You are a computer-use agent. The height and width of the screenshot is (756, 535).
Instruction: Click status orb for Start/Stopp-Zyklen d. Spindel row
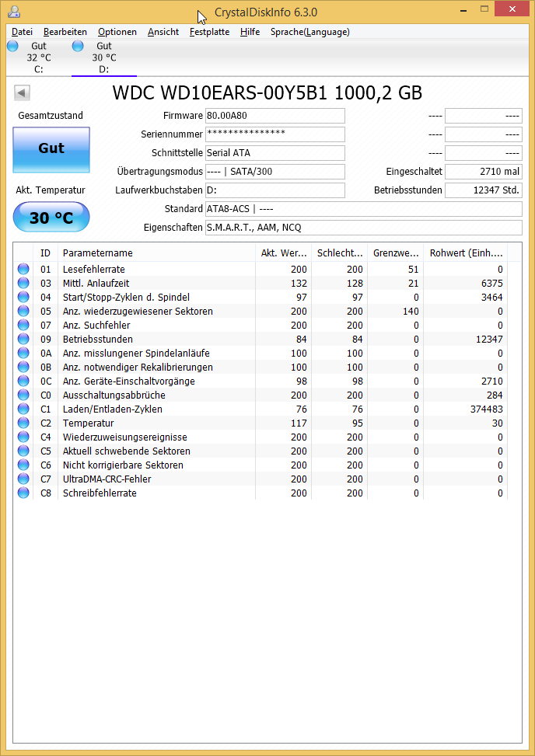[x=23, y=297]
